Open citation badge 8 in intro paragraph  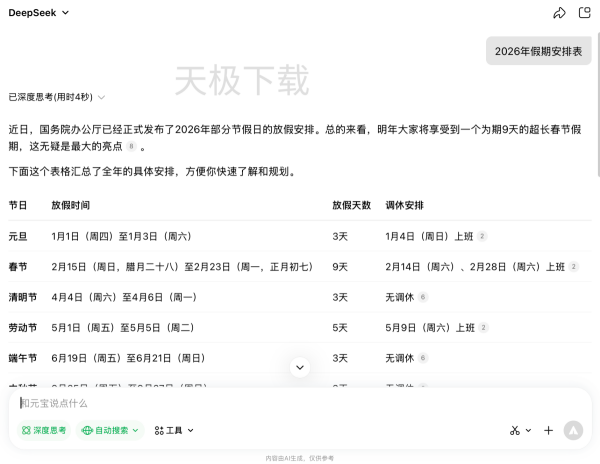(x=131, y=146)
